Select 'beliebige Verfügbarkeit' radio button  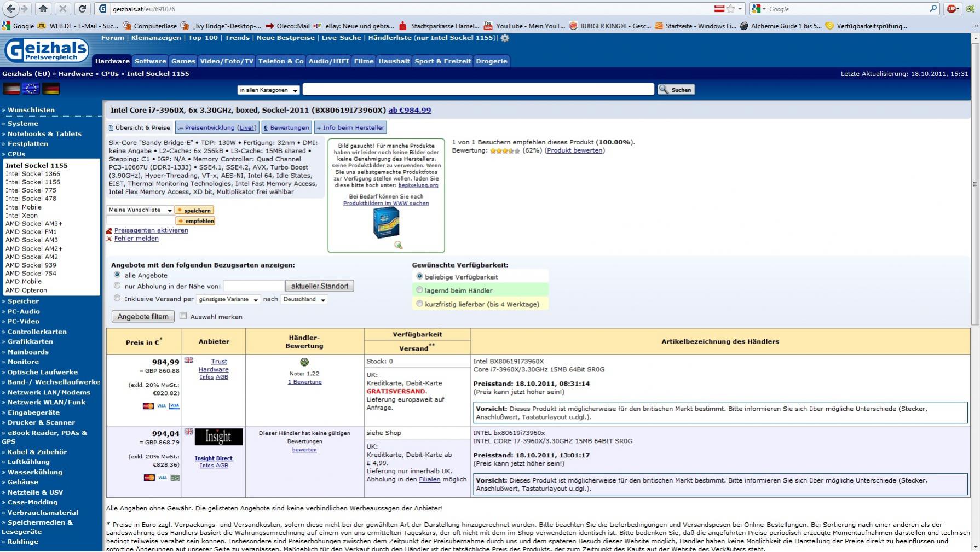point(420,276)
